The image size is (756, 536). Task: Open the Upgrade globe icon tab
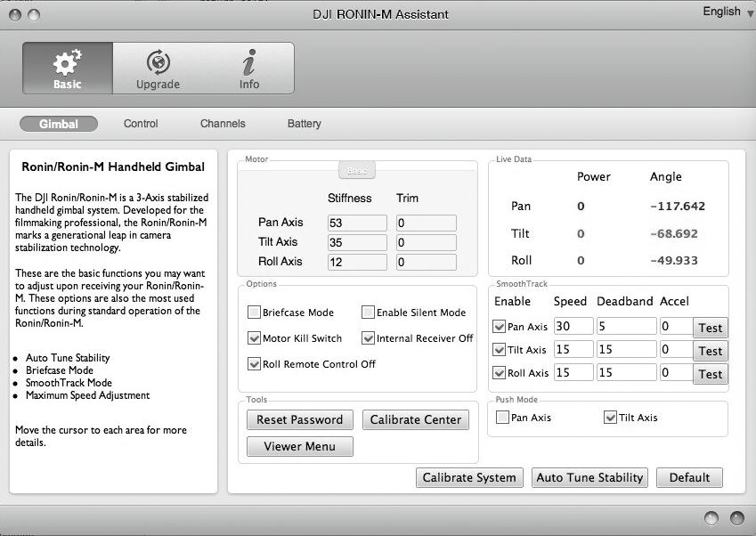coord(159,68)
